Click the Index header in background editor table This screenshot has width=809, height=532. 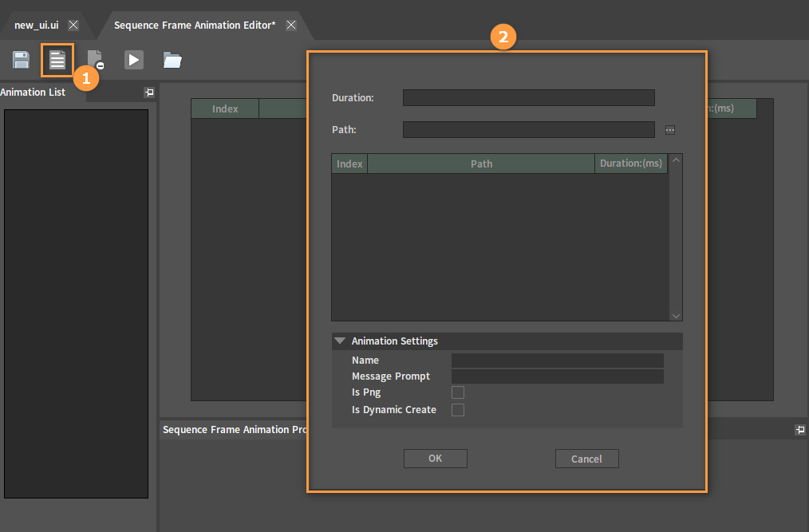tap(225, 109)
